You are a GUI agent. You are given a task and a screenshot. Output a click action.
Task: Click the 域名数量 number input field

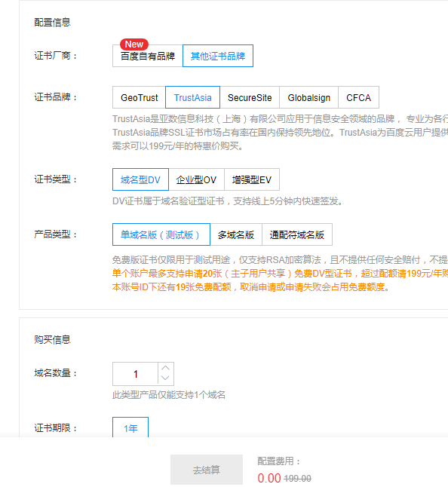pyautogui.click(x=136, y=374)
